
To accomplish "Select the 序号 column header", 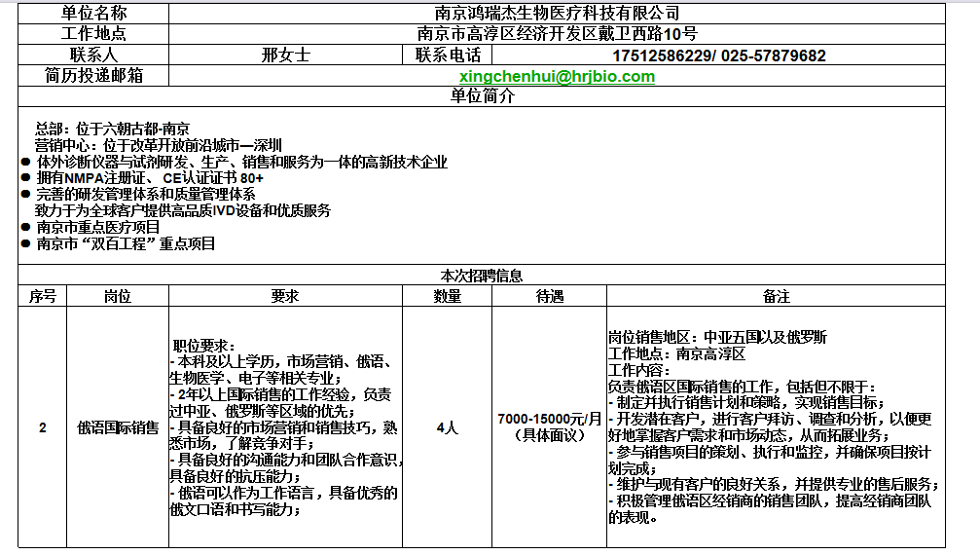I will pyautogui.click(x=42, y=296).
